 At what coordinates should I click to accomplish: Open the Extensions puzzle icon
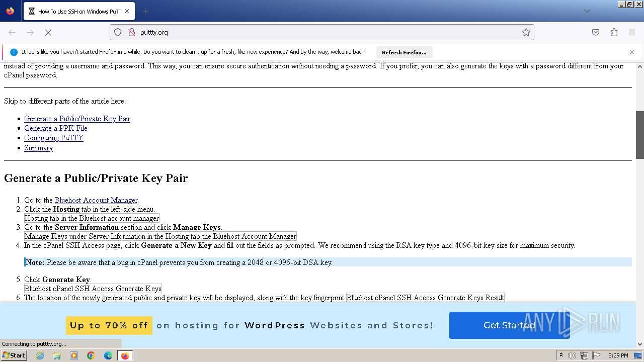coord(614,32)
